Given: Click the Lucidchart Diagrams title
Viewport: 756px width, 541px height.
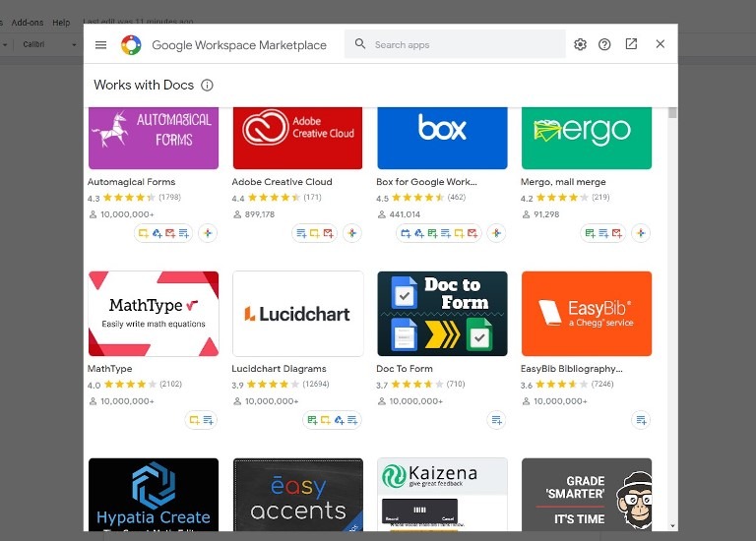Looking at the screenshot, I should click(279, 369).
